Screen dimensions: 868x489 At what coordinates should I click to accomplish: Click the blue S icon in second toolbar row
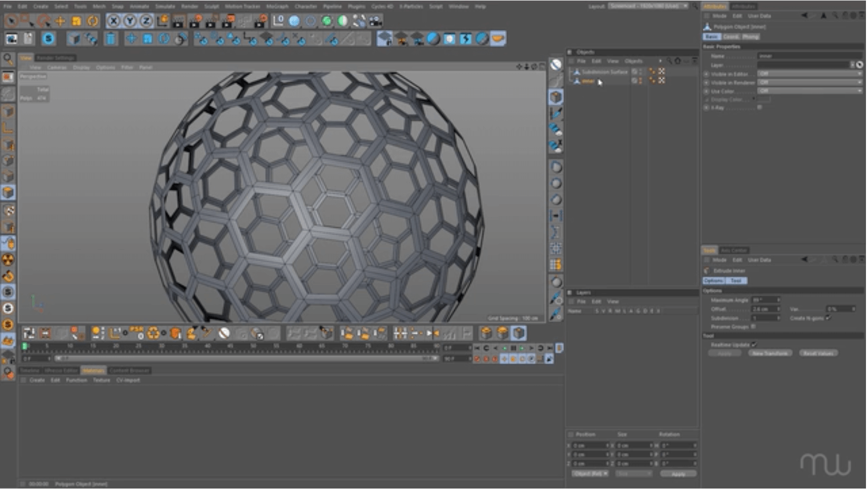[48, 39]
